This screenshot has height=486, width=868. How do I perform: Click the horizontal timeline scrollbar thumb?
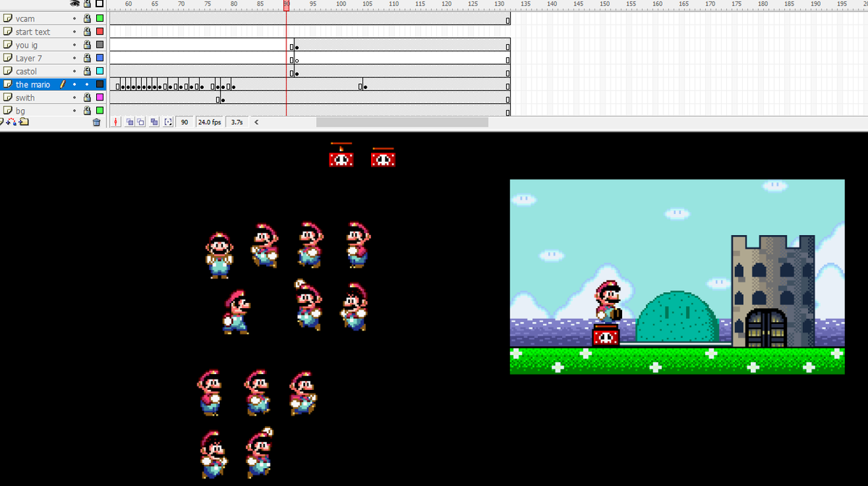point(402,122)
